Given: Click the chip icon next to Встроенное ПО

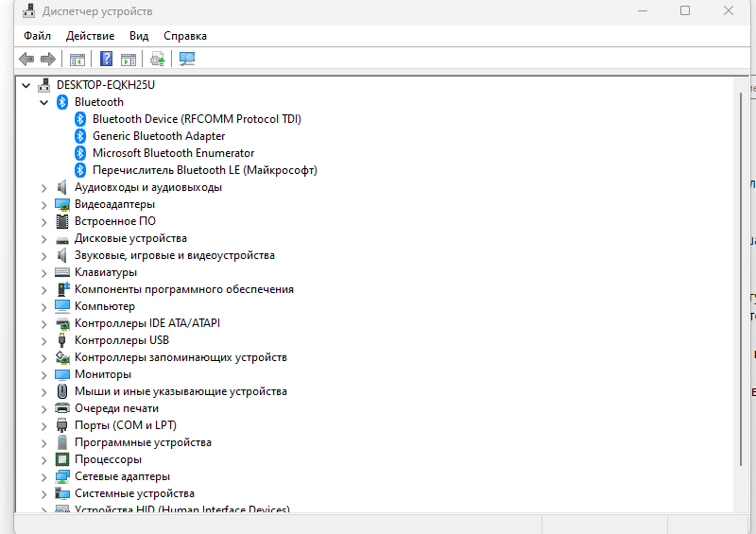Looking at the screenshot, I should click(x=62, y=221).
